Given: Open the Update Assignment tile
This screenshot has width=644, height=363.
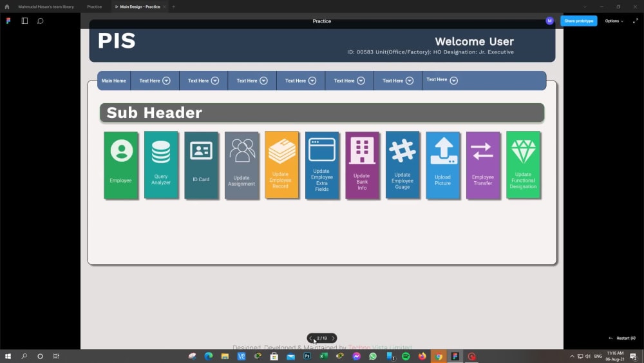Looking at the screenshot, I should click(x=241, y=165).
